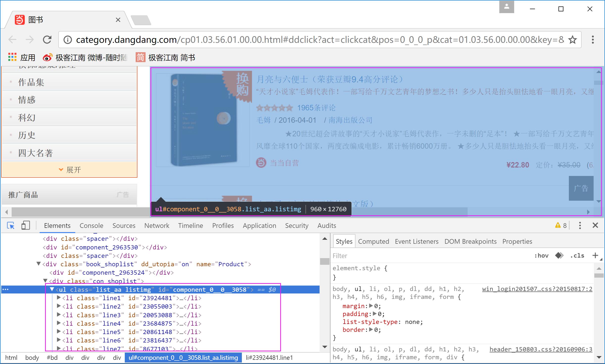Click the 展开 expand button in sidebar
The height and width of the screenshot is (364, 605).
pyautogui.click(x=70, y=170)
